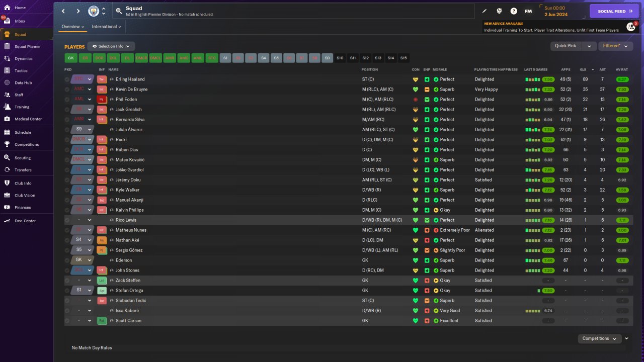Expand the Selection Info dropdown
This screenshot has height=362, width=644.
(111, 46)
